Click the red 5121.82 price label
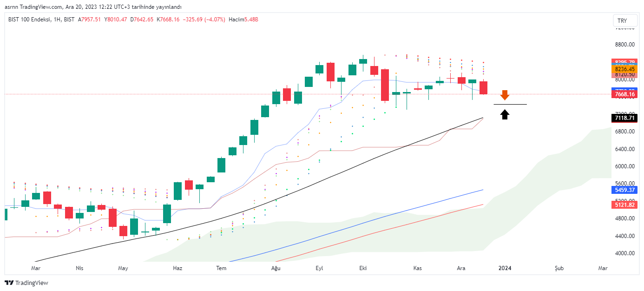This screenshot has height=291, width=644. (x=624, y=205)
